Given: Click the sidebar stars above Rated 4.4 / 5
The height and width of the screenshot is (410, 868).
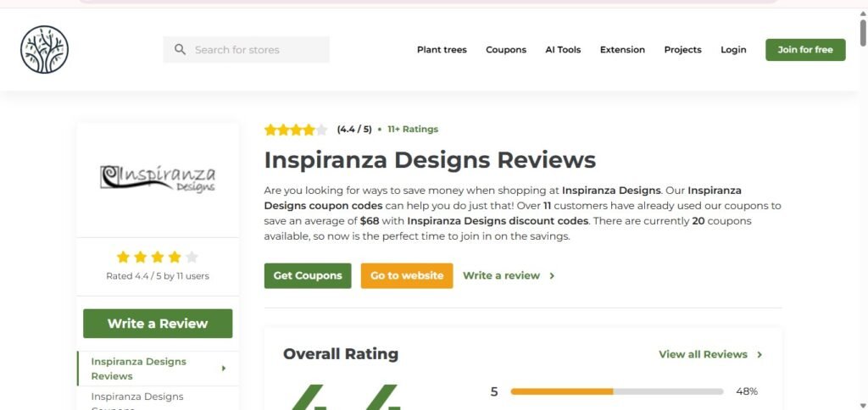Looking at the screenshot, I should click(158, 258).
